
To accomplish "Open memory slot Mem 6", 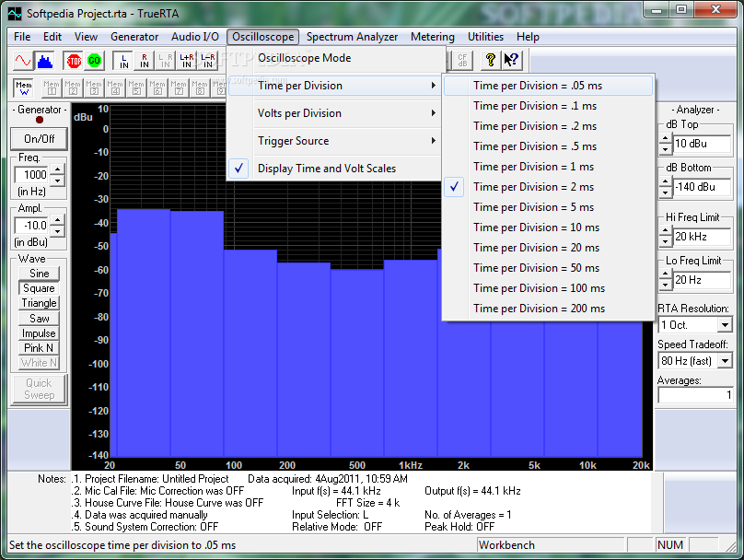I will pyautogui.click(x=157, y=87).
